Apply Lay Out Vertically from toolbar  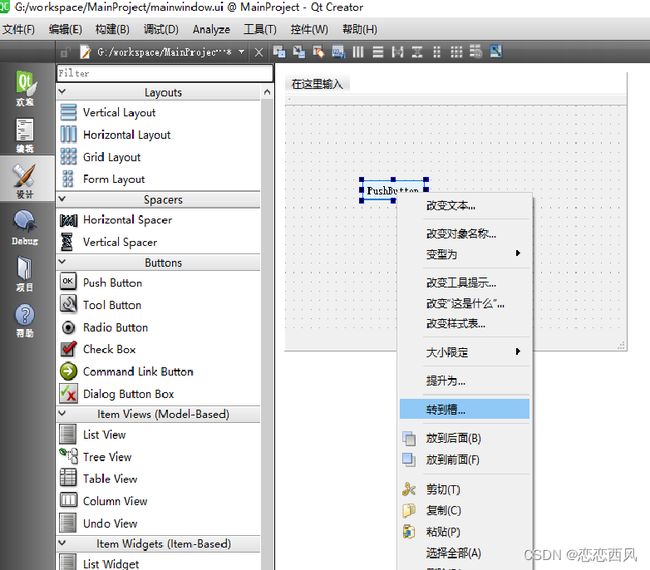click(x=378, y=52)
